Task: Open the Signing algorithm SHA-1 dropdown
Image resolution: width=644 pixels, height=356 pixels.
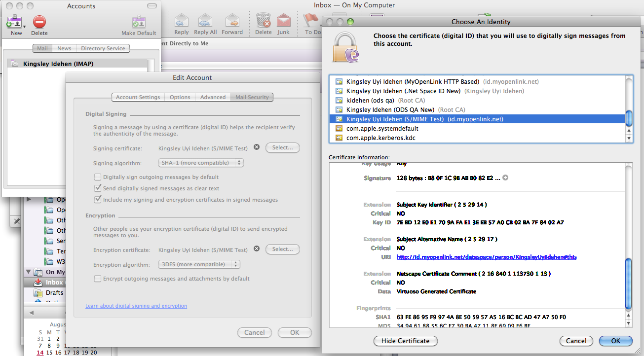Action: (201, 163)
